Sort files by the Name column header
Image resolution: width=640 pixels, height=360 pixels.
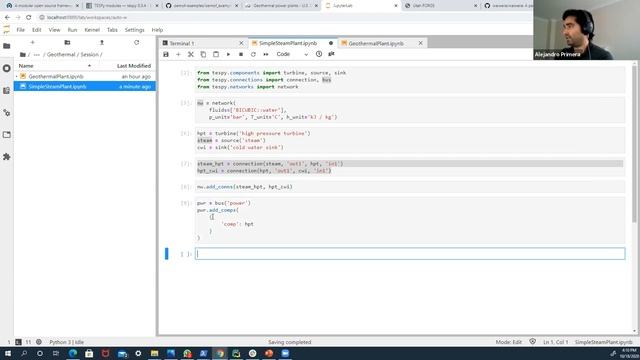click(55, 66)
